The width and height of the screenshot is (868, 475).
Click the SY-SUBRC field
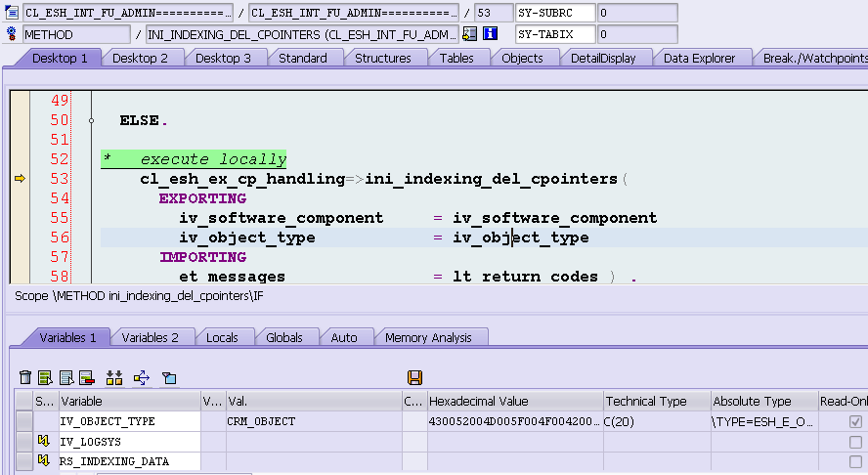tap(555, 13)
